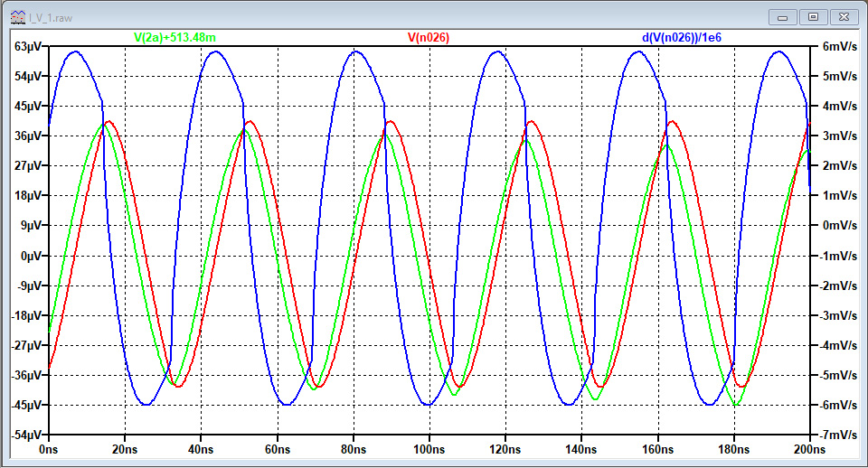Screen dimensions: 868x468
Task: Click the 0µV left axis label
Action: [31, 256]
